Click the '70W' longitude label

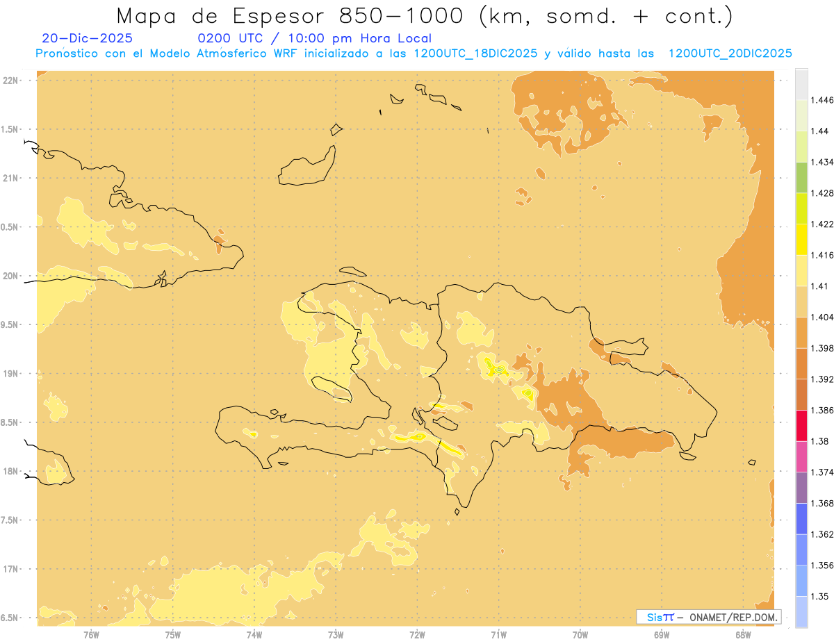point(580,635)
